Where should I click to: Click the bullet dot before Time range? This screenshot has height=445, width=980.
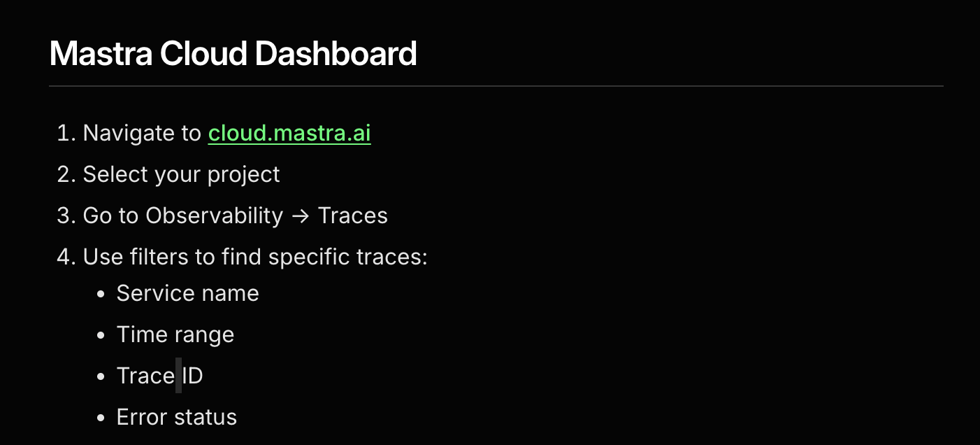pyautogui.click(x=101, y=335)
